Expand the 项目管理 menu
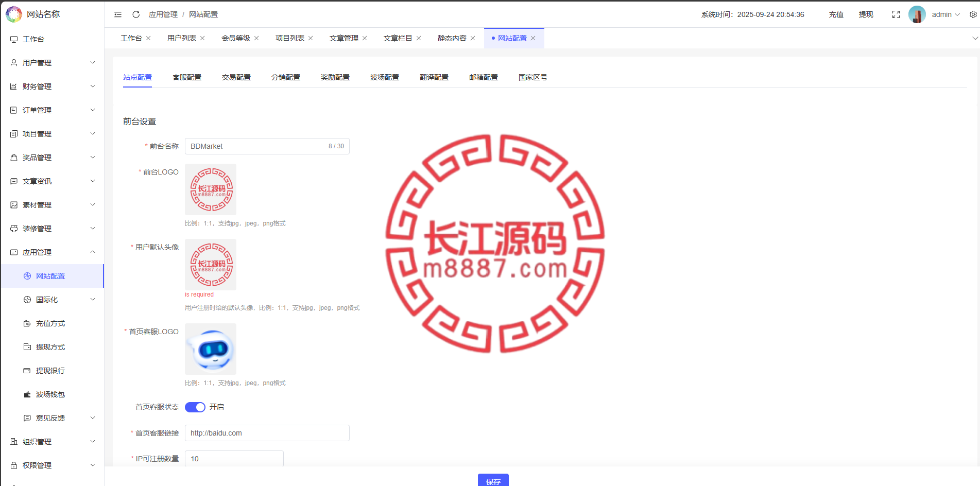 (x=52, y=134)
